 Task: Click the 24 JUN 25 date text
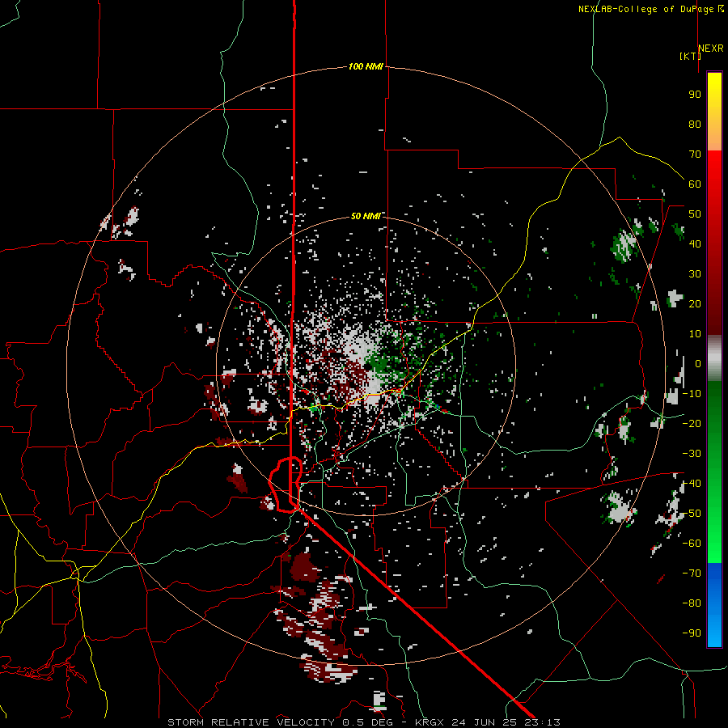(485, 722)
